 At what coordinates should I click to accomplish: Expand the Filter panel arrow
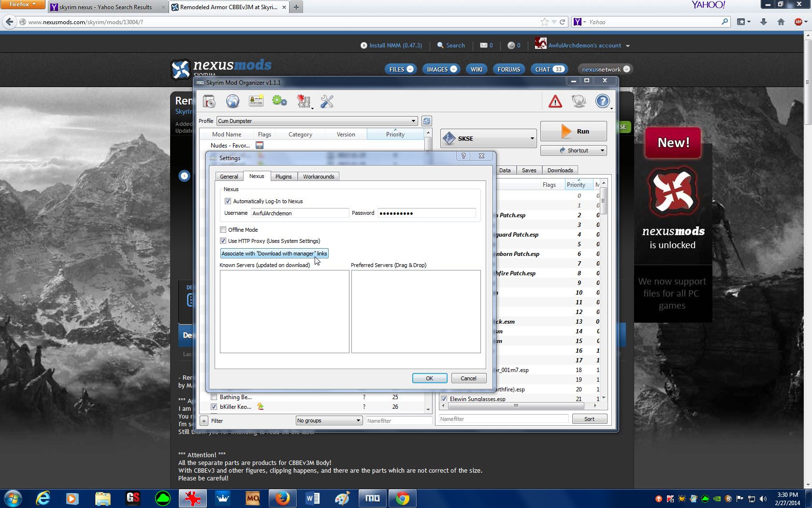[204, 421]
